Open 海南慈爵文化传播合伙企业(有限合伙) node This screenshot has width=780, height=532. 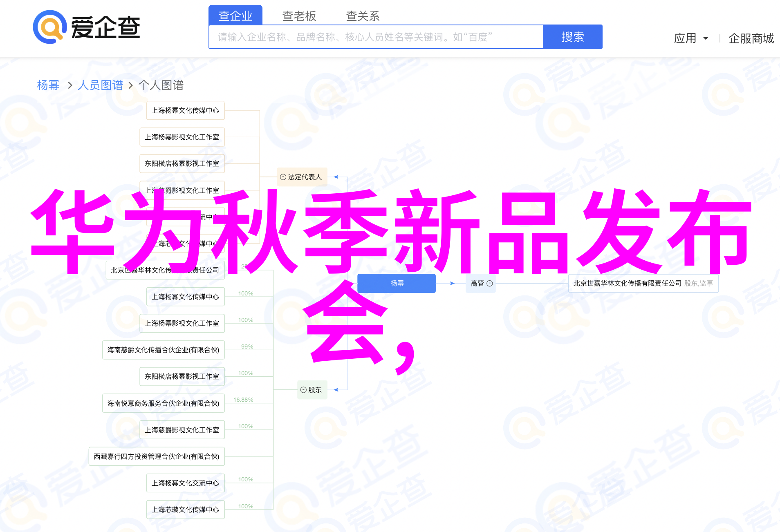164,350
